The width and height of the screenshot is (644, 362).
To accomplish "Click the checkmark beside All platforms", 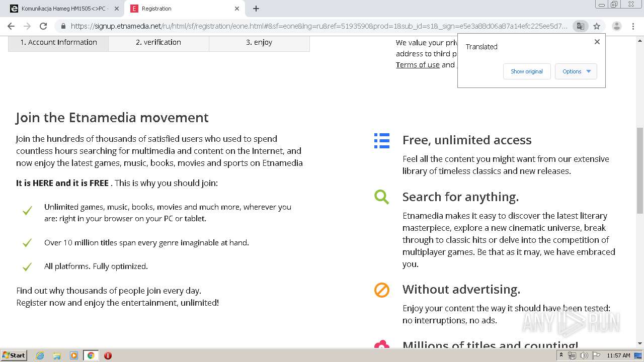I will (x=27, y=266).
